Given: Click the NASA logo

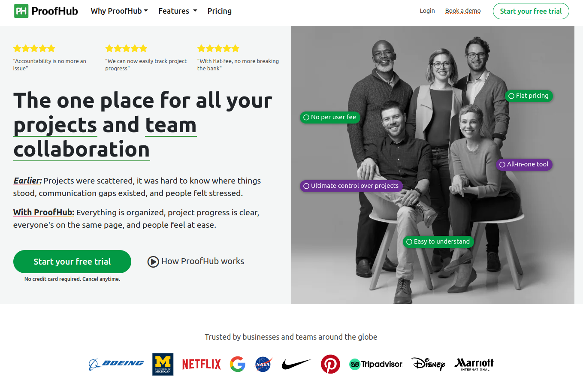Looking at the screenshot, I should coord(263,364).
